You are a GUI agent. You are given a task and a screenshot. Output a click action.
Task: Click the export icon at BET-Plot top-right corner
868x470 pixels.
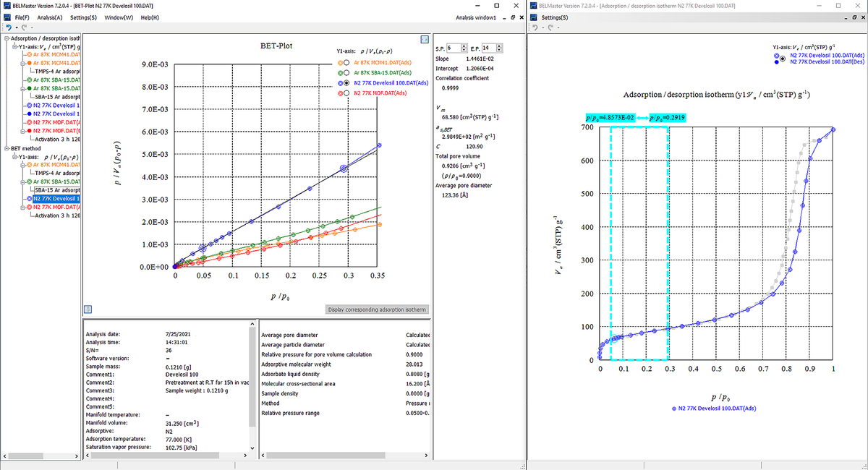coord(425,39)
